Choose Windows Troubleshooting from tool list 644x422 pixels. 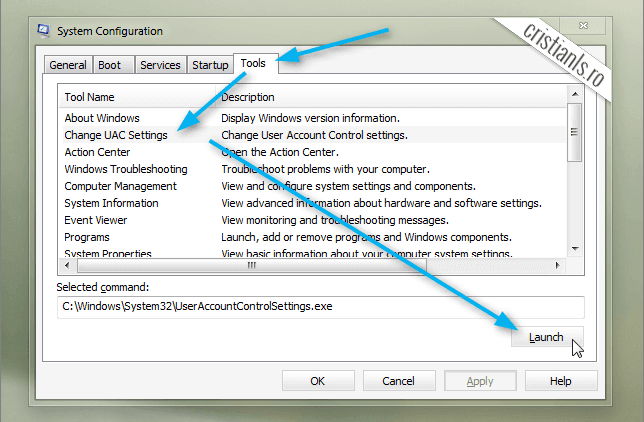click(x=126, y=169)
